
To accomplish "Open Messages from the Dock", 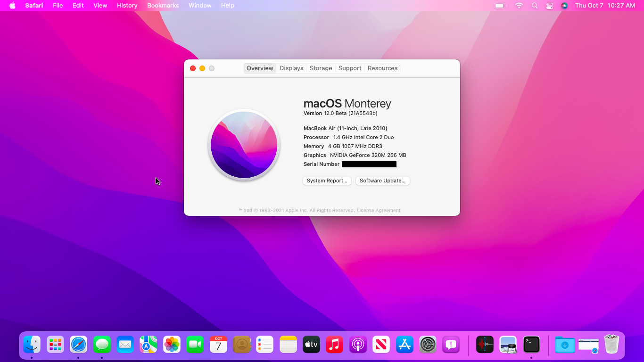I will (x=102, y=345).
